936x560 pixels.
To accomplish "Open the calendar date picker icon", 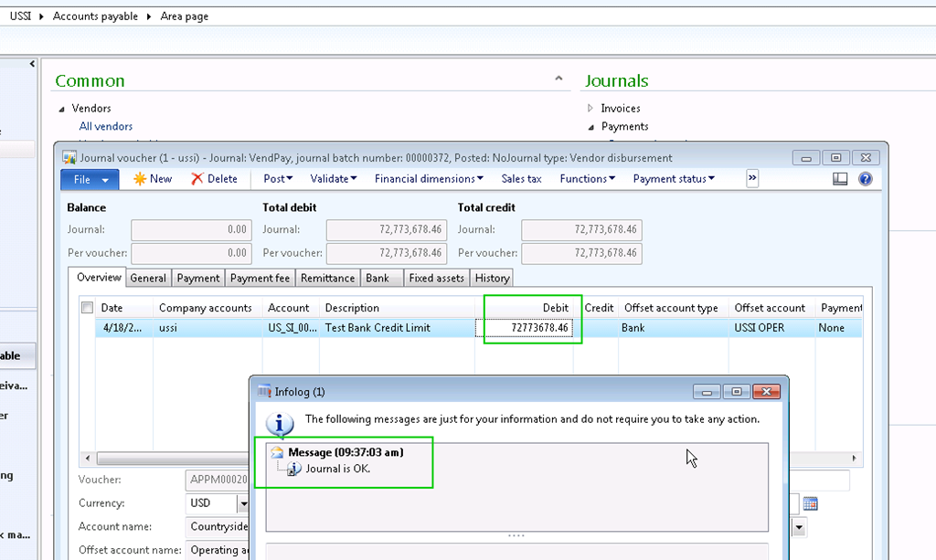I will click(x=810, y=503).
